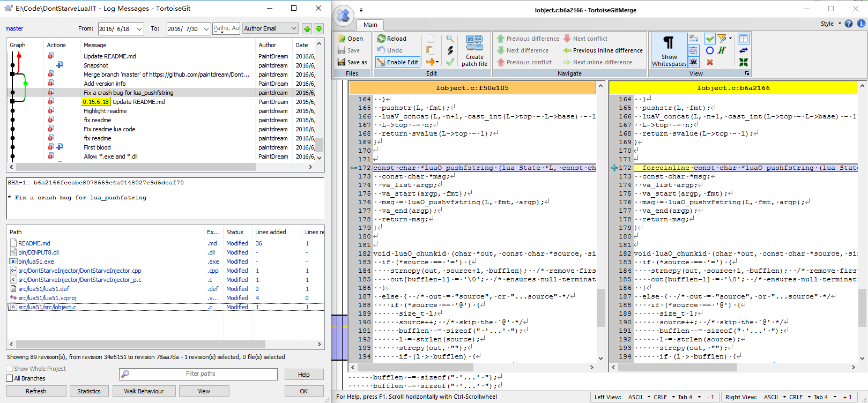Open the Style dropdown menu
This screenshot has width=868, height=403.
830,24
